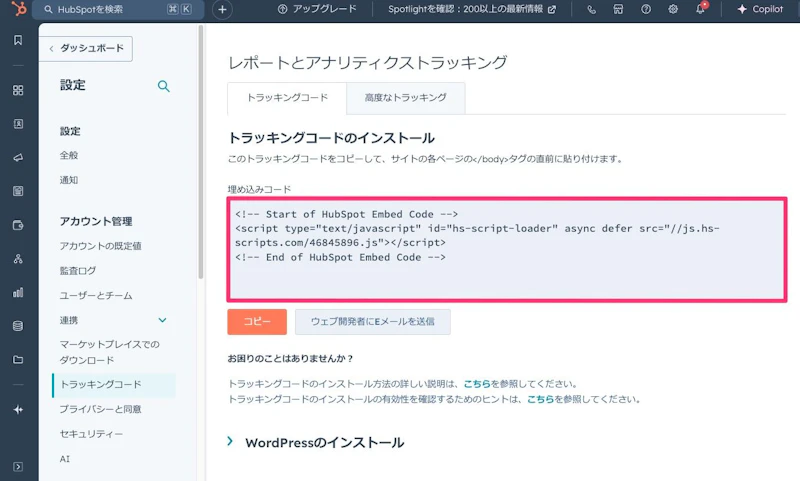
Task: Open second こちら link about validation hints
Action: point(541,399)
